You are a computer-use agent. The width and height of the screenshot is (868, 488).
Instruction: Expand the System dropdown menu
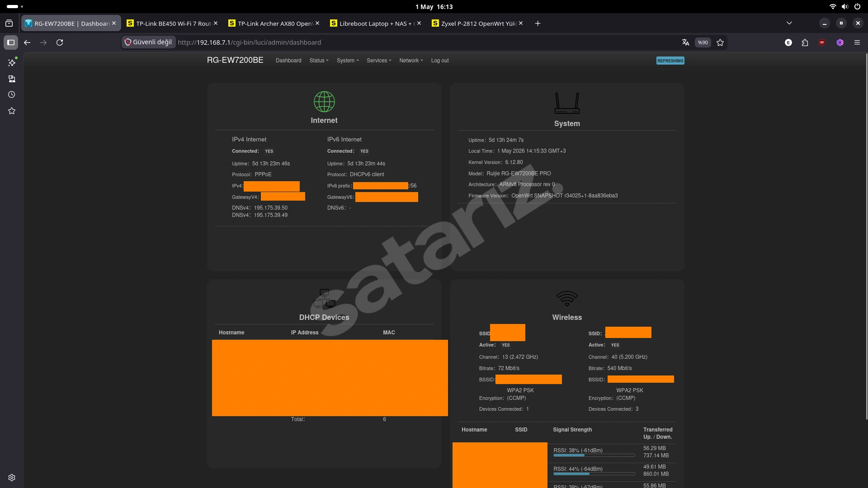(348, 61)
